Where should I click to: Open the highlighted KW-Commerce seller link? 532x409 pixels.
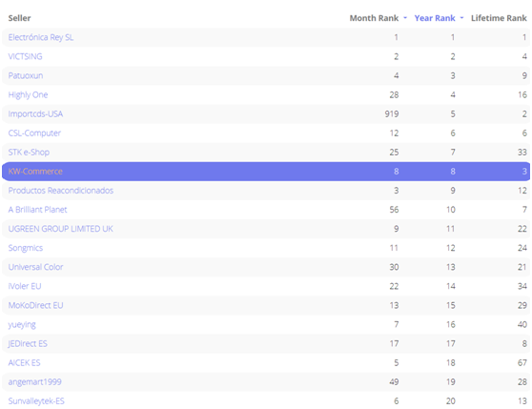pos(35,172)
